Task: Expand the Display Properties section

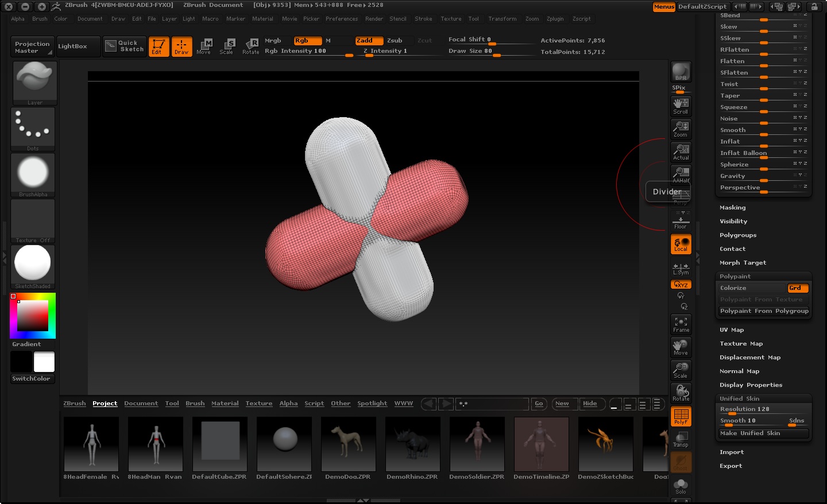Action: pos(751,385)
